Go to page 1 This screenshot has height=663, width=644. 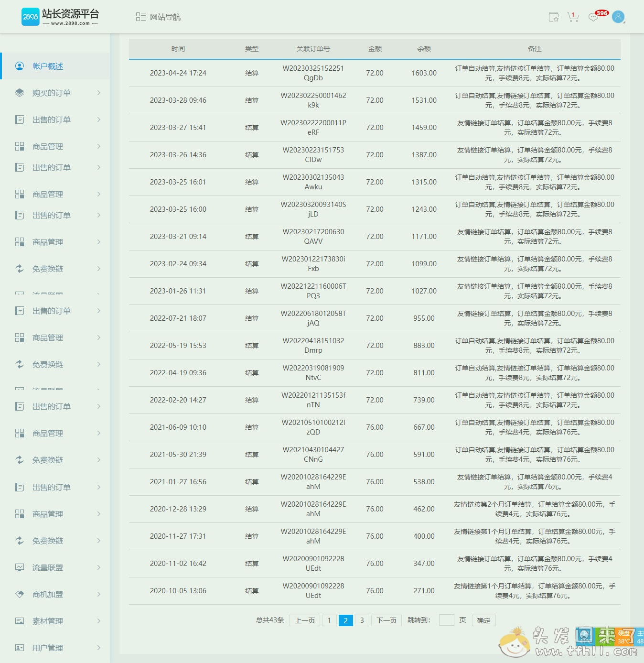click(x=329, y=620)
